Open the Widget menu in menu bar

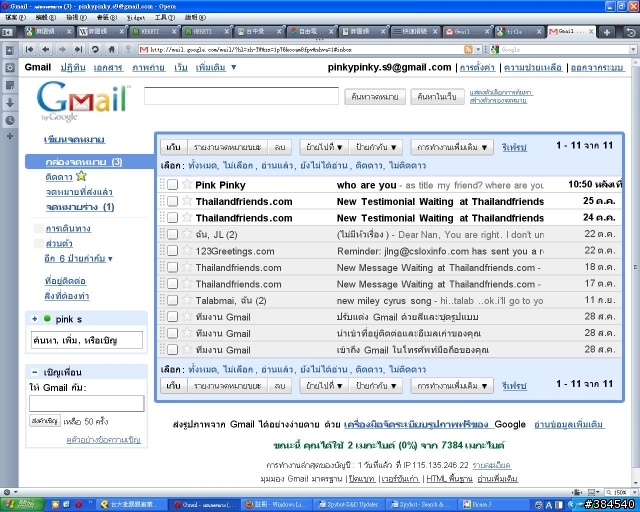click(x=136, y=18)
